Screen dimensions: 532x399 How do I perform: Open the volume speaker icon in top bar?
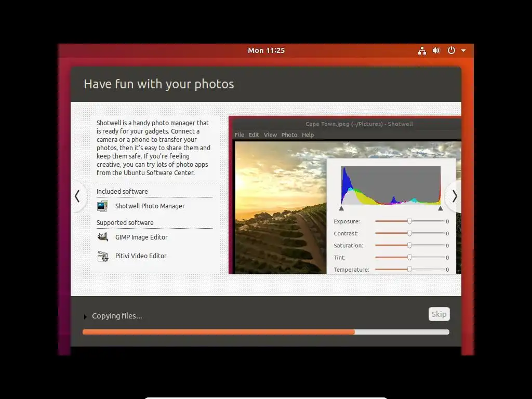coord(436,50)
